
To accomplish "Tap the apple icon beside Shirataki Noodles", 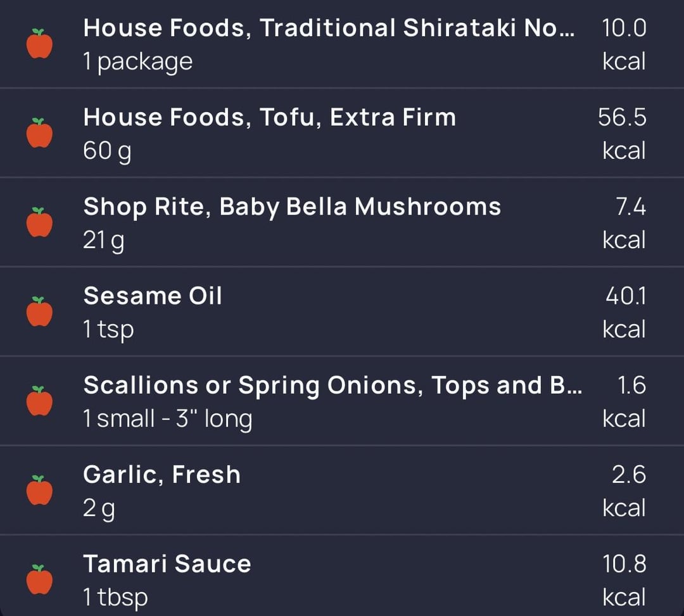I will (39, 44).
